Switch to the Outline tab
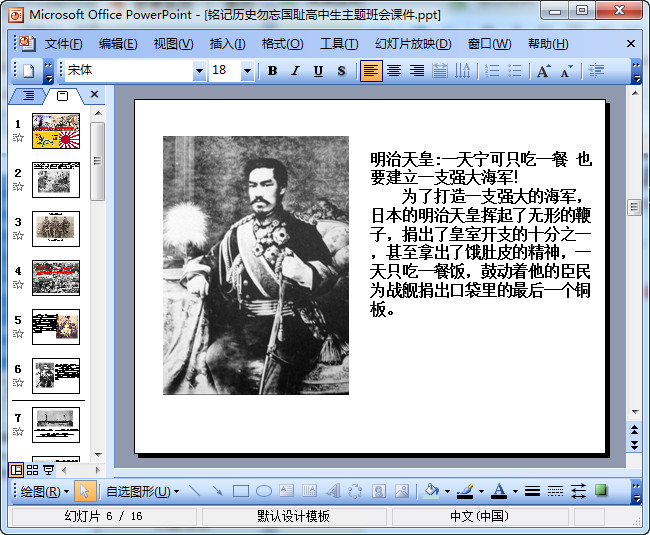This screenshot has width=650, height=535. click(28, 96)
